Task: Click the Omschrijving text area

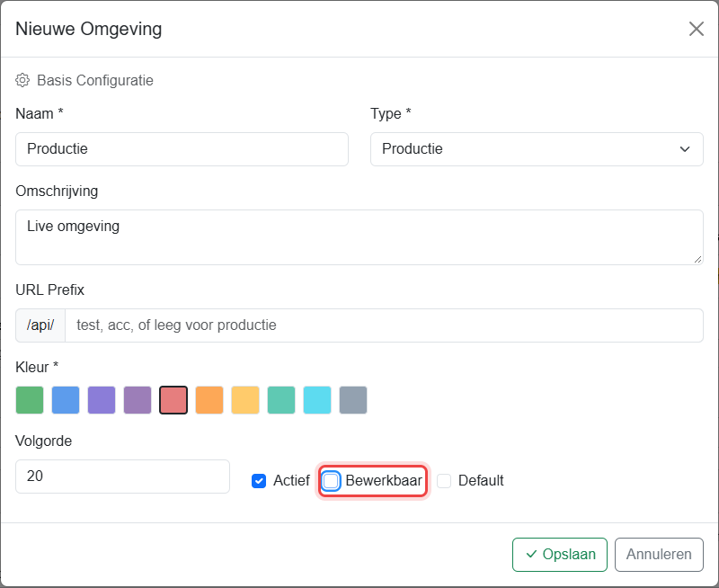Action: pyautogui.click(x=359, y=237)
